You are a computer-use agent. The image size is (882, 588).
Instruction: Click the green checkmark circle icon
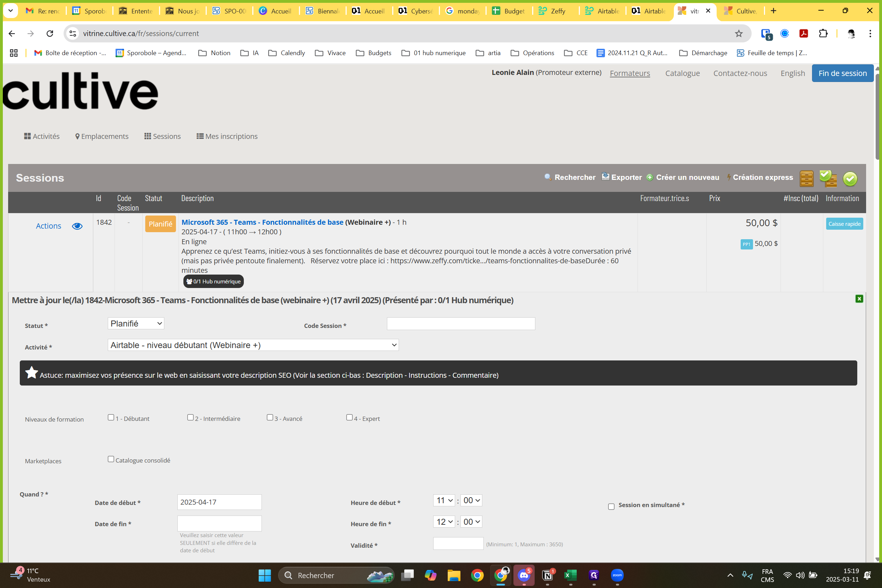[x=850, y=178]
